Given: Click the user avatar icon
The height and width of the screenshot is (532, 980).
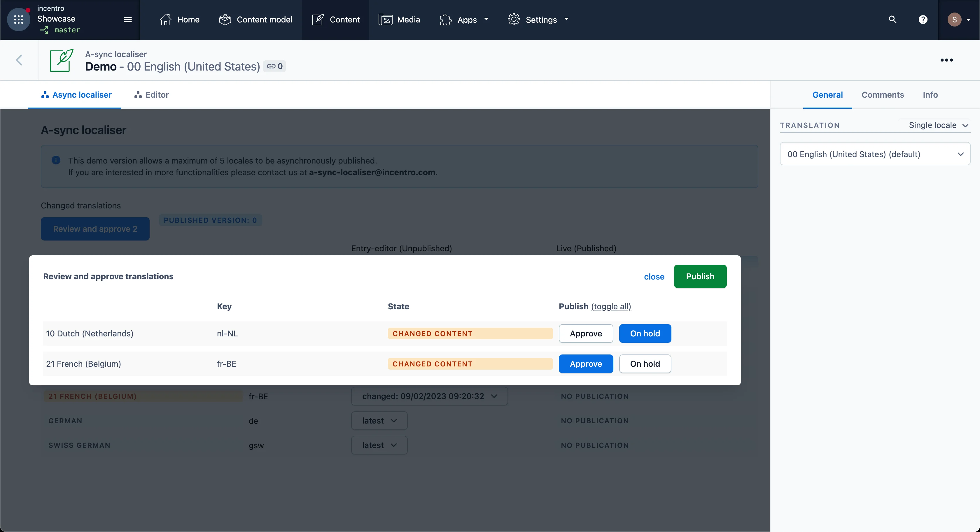Looking at the screenshot, I should pos(954,20).
